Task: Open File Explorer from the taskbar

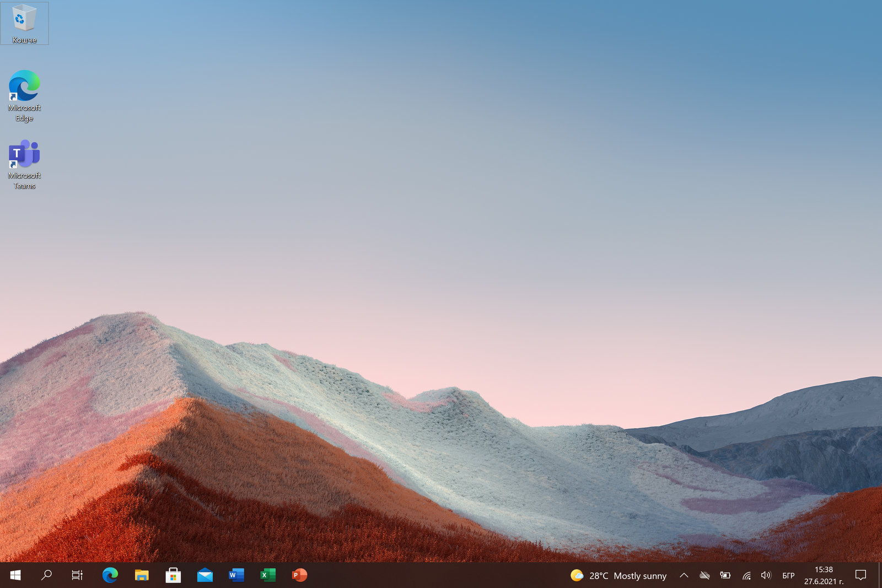Action: click(142, 575)
